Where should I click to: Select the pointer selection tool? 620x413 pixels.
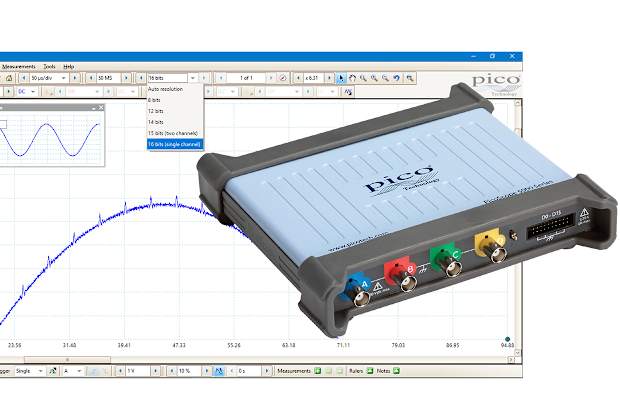[341, 78]
